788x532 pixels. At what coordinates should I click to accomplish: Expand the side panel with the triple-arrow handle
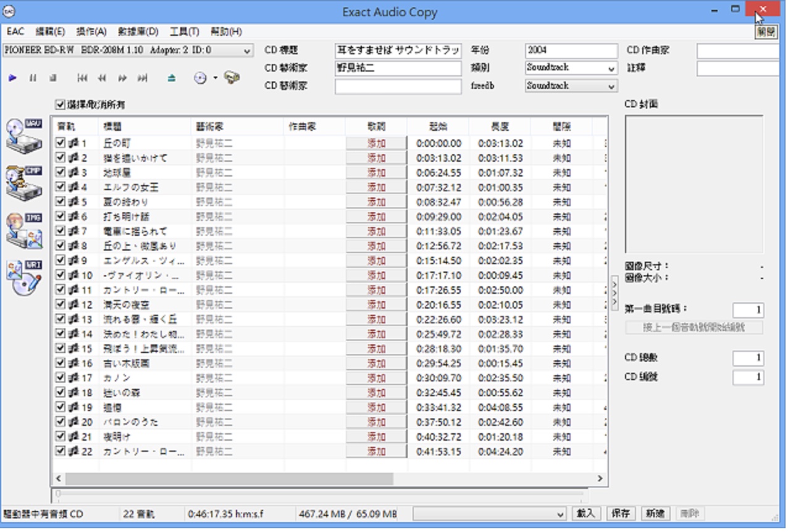point(614,293)
